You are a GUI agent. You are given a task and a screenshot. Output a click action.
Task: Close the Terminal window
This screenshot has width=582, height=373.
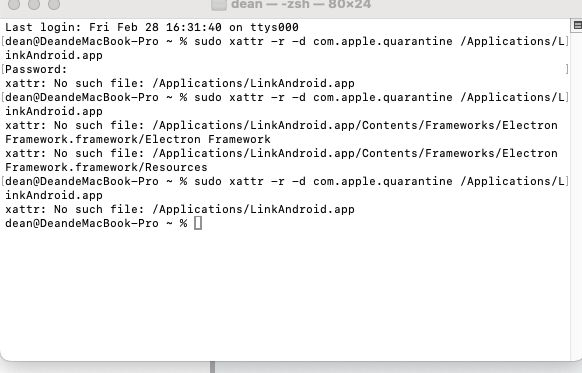pos(14,4)
